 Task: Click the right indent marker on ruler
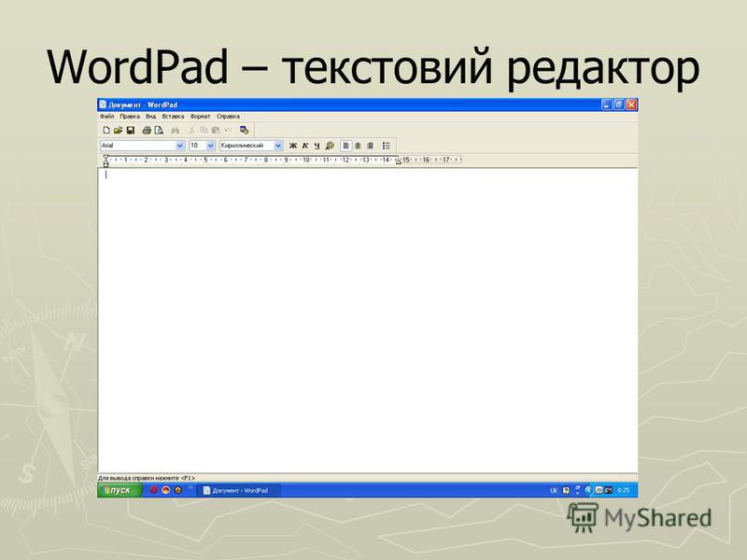(x=399, y=161)
